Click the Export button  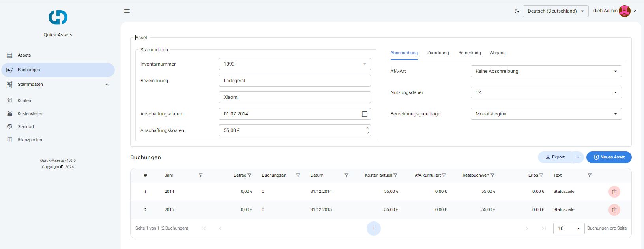tap(555, 157)
